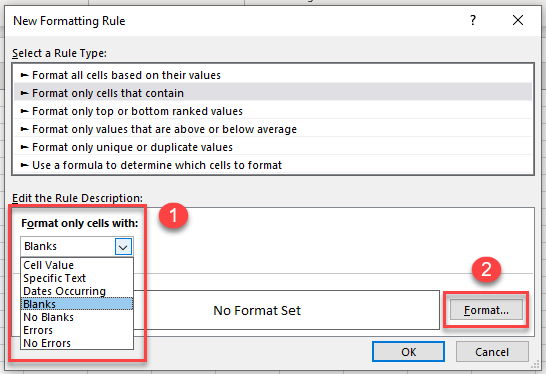Image resolution: width=546 pixels, height=374 pixels.
Task: Open dialog help question mark icon
Action: (x=473, y=20)
